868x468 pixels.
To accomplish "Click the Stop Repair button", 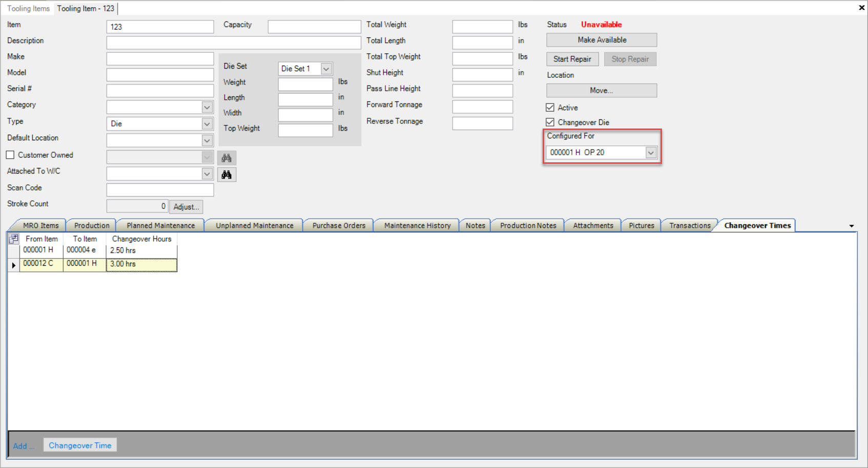I will (630, 59).
